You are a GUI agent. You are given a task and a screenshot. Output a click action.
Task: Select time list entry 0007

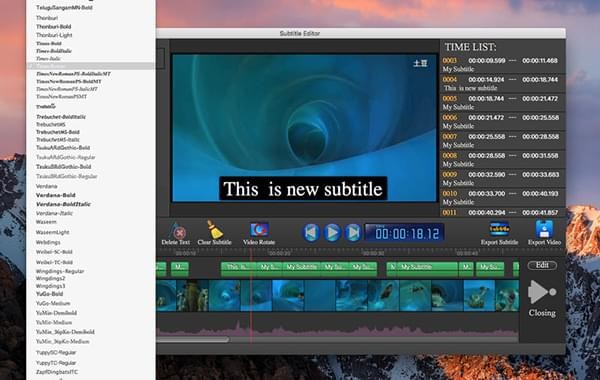point(502,141)
